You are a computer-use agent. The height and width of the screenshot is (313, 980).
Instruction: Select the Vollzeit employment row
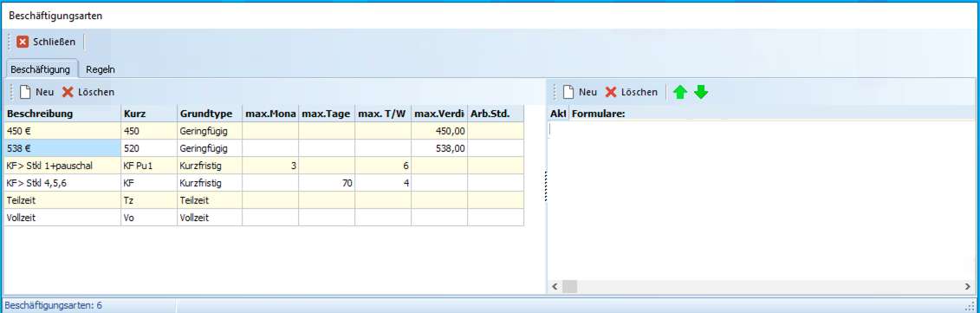tap(263, 218)
